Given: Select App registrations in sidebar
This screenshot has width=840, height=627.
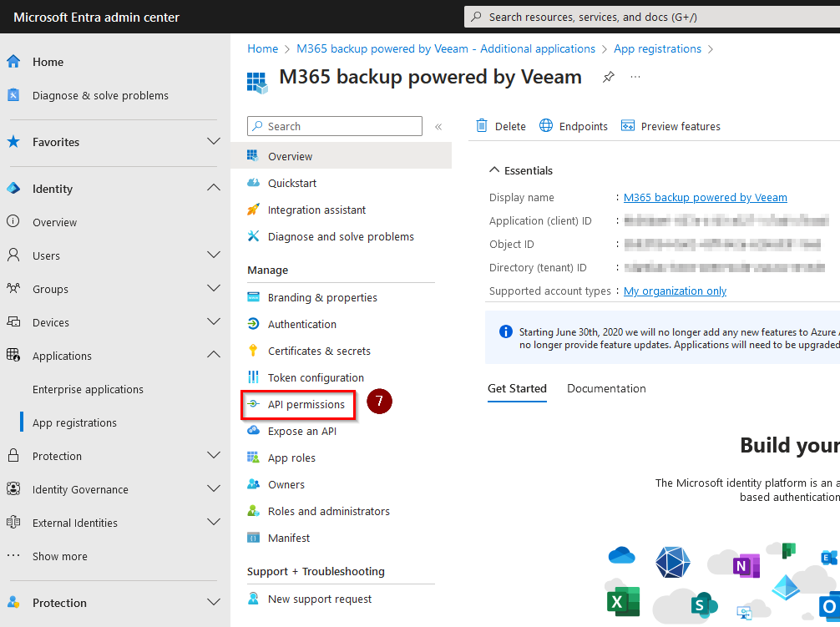Looking at the screenshot, I should (74, 422).
